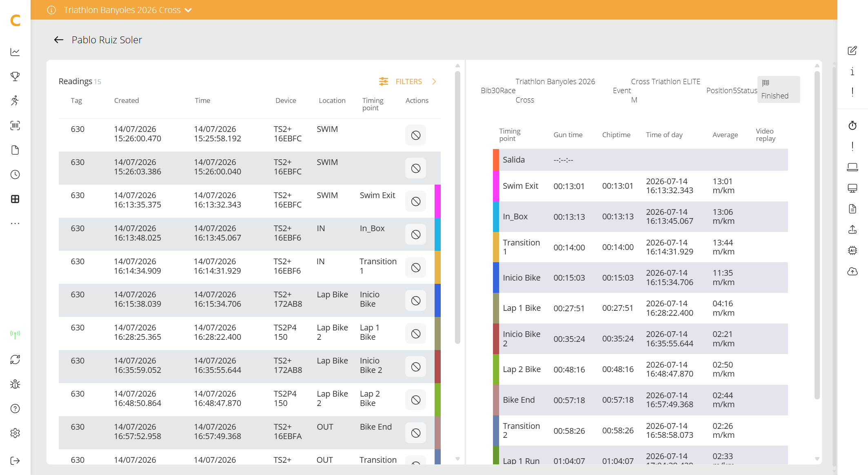Viewport: 868px width, 475px height.
Task: Select the Salida timing point row
Action: point(640,160)
